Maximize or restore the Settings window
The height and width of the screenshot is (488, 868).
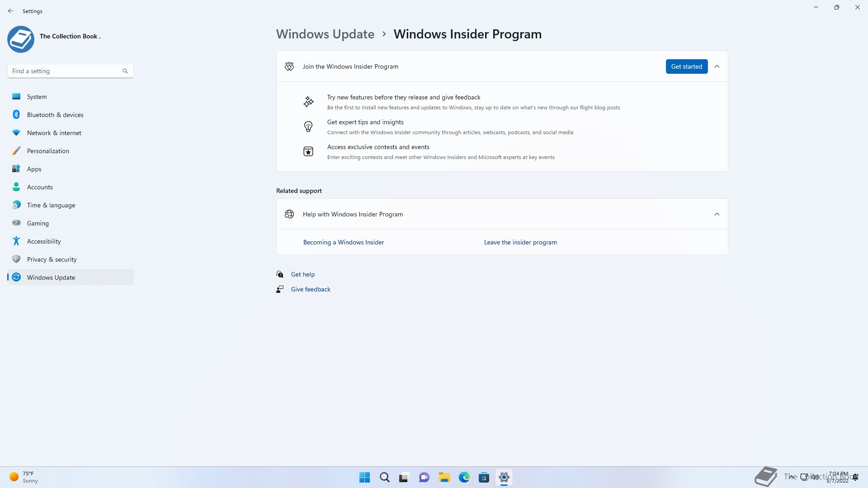[837, 7]
